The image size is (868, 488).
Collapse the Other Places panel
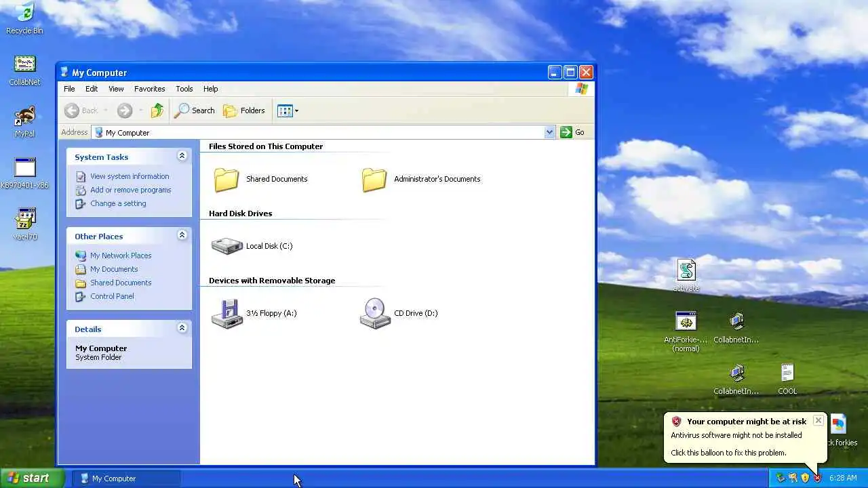coord(182,236)
